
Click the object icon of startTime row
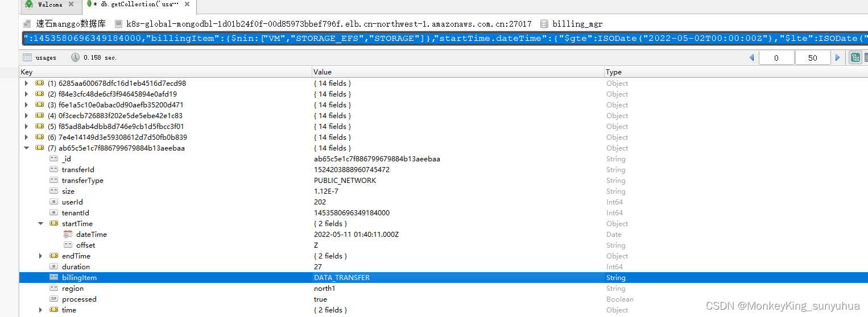point(53,223)
